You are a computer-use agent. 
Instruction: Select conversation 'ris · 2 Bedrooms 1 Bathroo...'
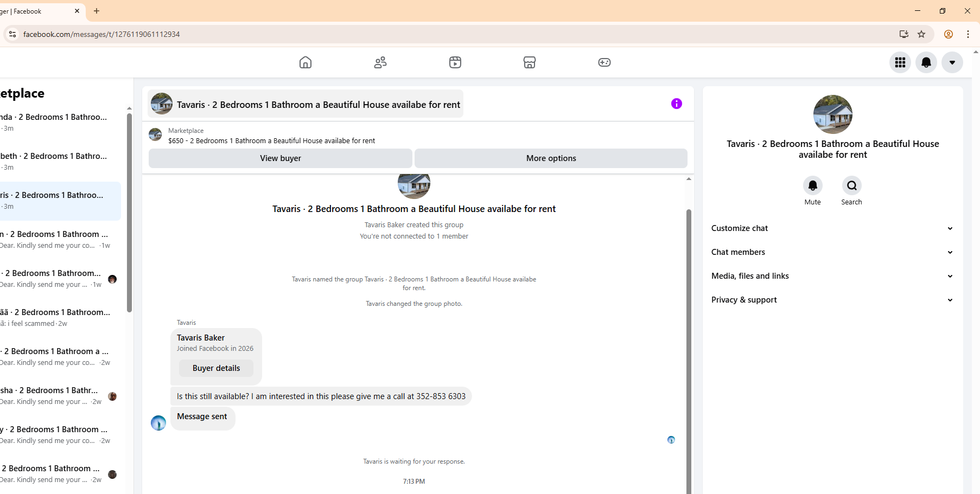point(60,201)
